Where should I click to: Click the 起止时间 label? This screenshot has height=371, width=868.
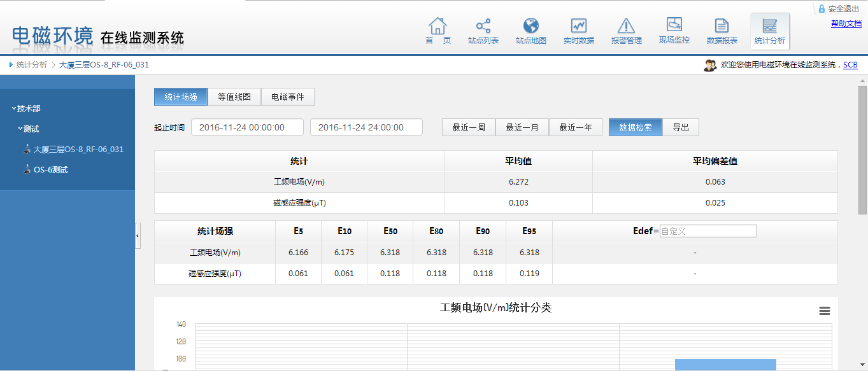[169, 128]
